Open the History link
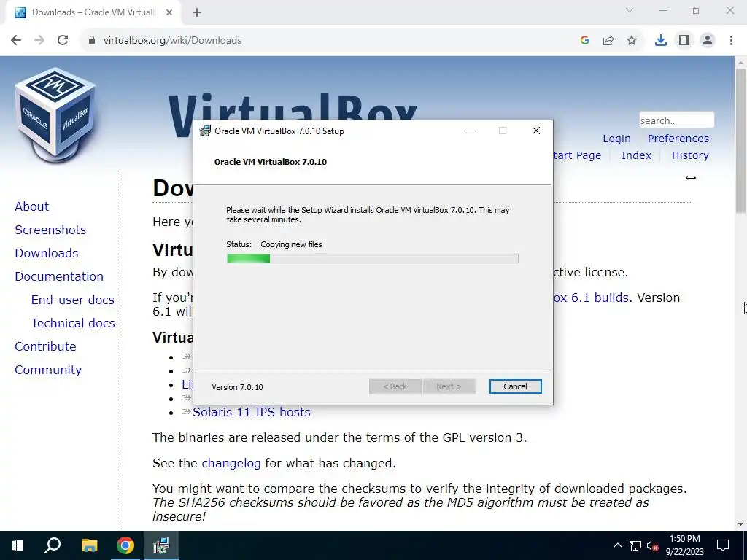The image size is (747, 560). pos(690,155)
